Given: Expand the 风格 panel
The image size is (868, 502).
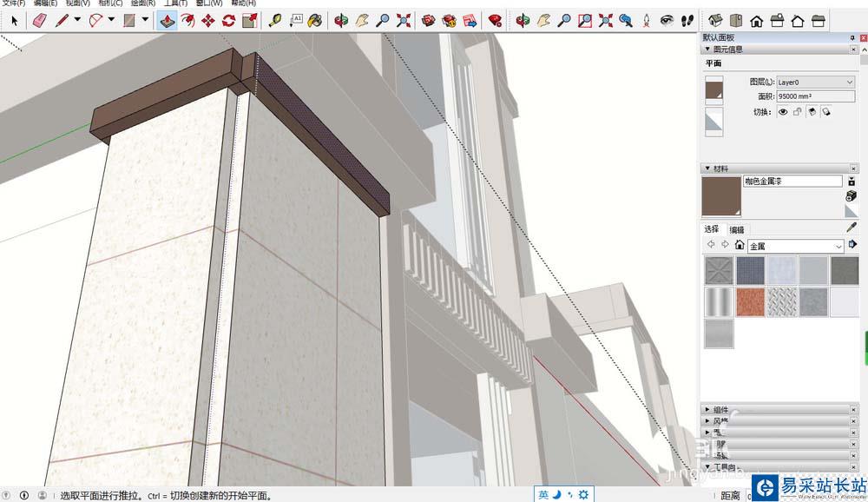Looking at the screenshot, I should pyautogui.click(x=707, y=420).
